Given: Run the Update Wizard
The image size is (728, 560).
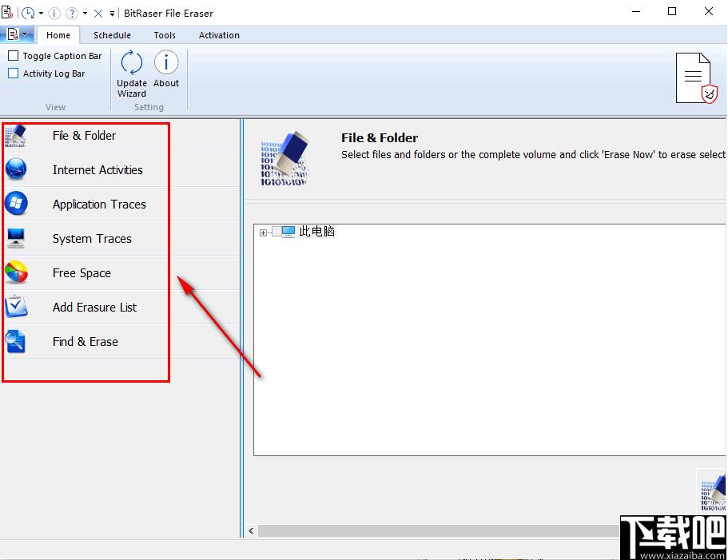Looking at the screenshot, I should click(131, 74).
